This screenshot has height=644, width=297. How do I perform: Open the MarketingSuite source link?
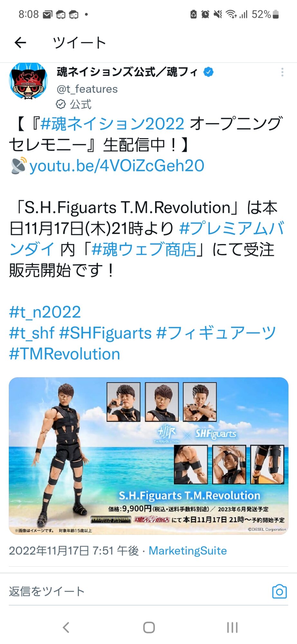click(x=188, y=551)
